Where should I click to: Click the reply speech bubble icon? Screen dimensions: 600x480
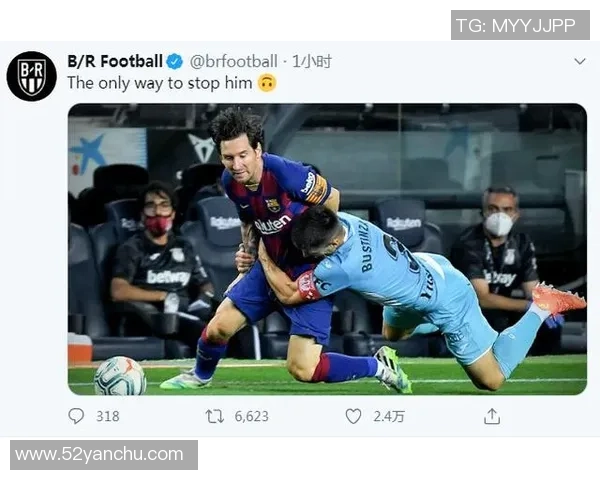coord(76,416)
